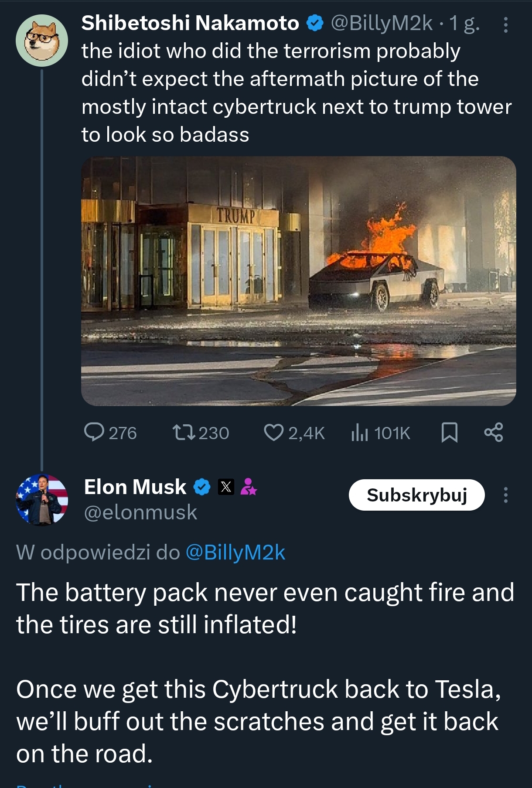Image resolution: width=532 pixels, height=788 pixels.
Task: Open the @elonmusk handle profile
Action: click(x=140, y=512)
